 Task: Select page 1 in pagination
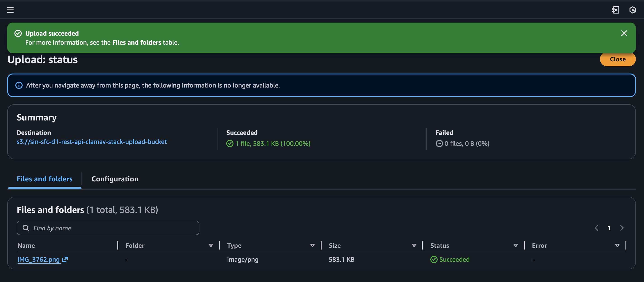609,228
